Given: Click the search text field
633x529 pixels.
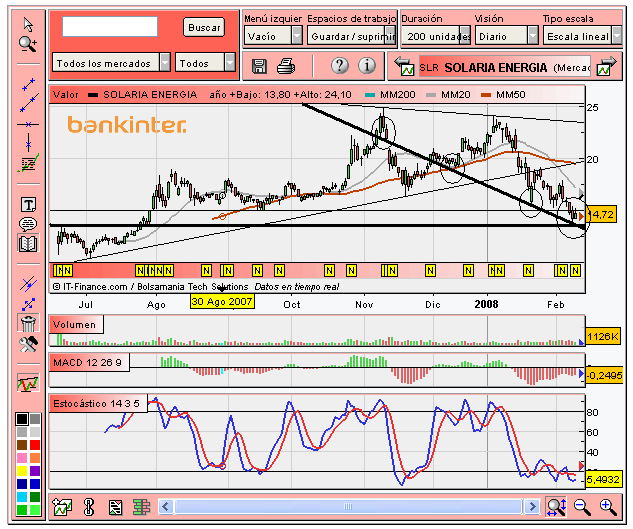Looking at the screenshot, I should pyautogui.click(x=110, y=27).
